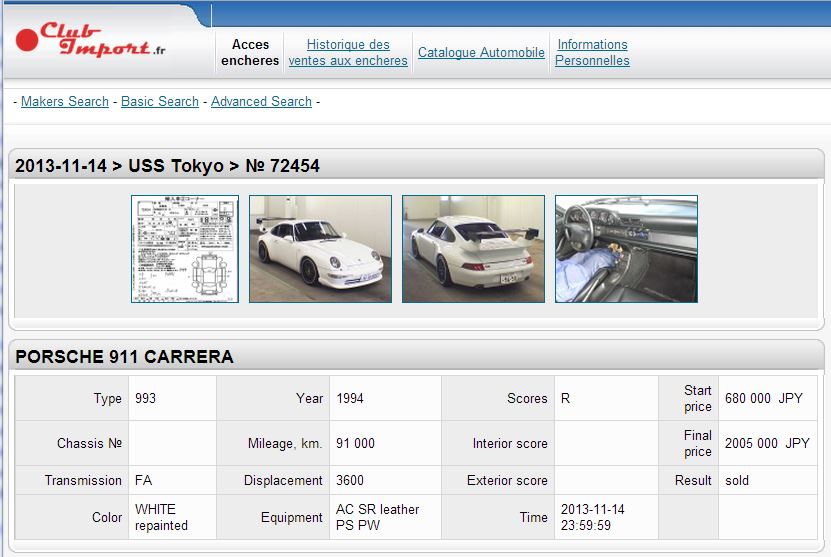Click the WHITE repainted color cell
This screenshot has width=831, height=557.
[x=161, y=517]
